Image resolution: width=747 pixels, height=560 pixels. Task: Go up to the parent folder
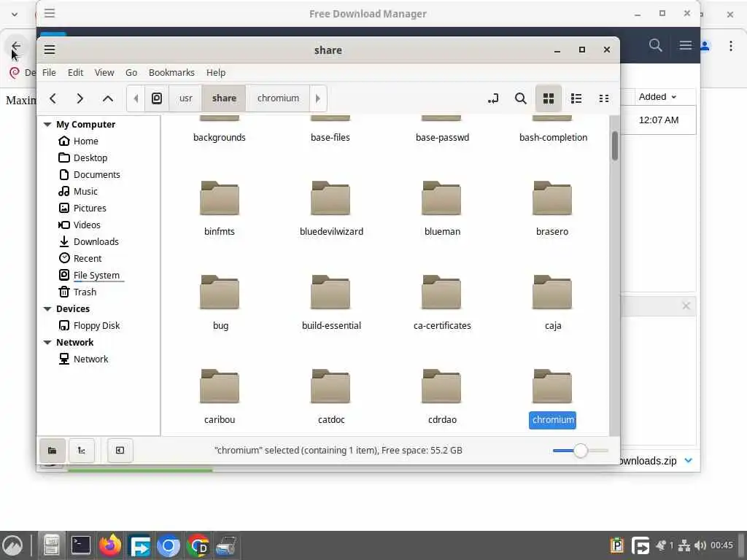point(108,98)
